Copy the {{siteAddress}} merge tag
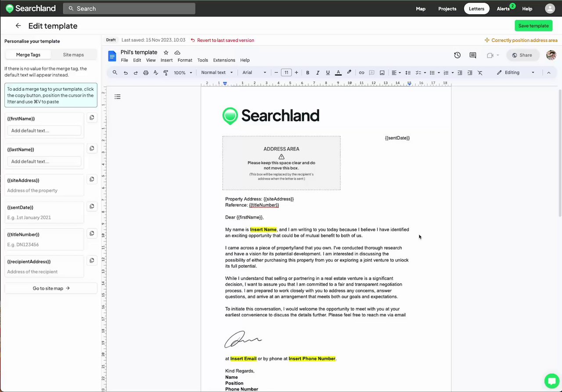 [x=92, y=179]
